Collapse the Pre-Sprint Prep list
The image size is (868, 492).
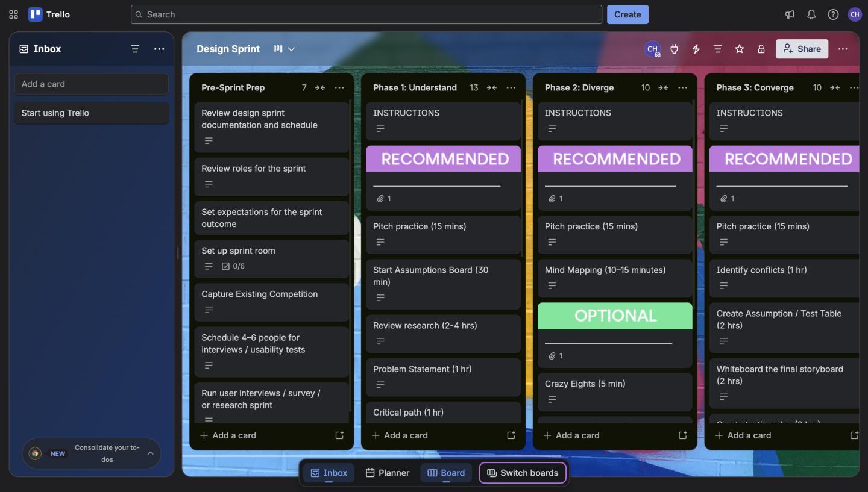coord(320,87)
